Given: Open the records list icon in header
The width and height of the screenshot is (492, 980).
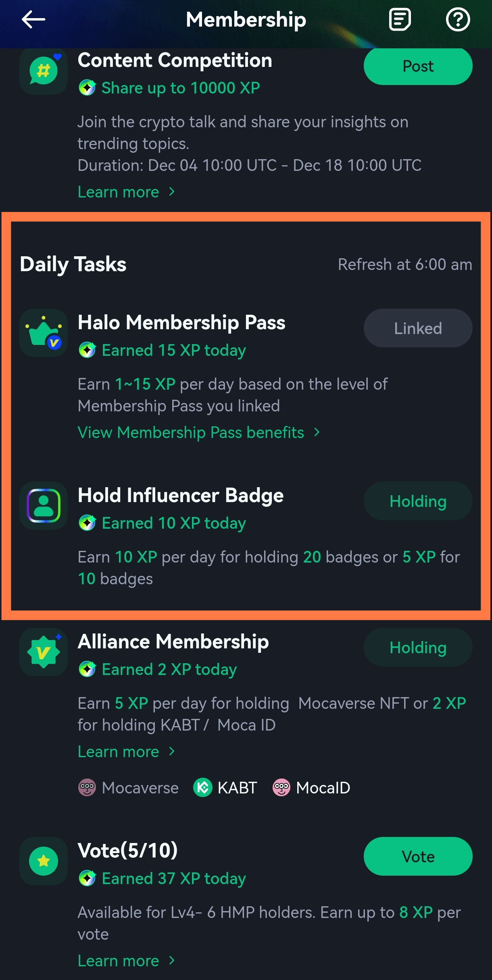Looking at the screenshot, I should 400,19.
